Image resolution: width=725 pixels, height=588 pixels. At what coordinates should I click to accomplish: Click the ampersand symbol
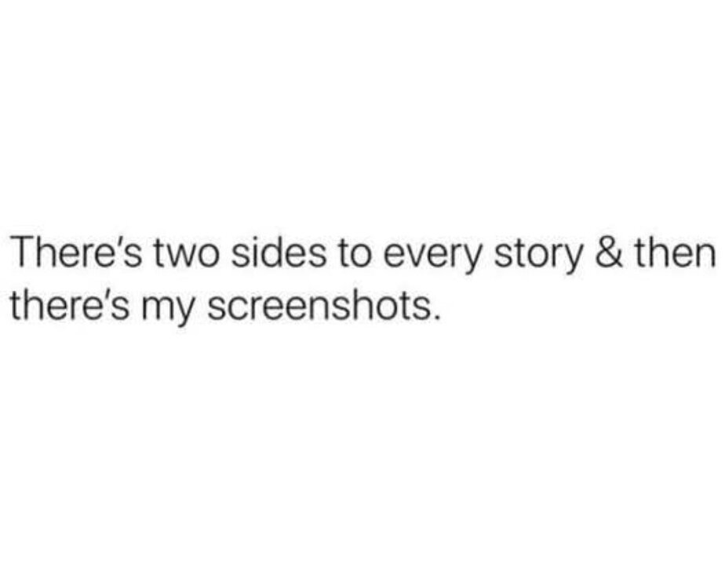click(x=609, y=252)
